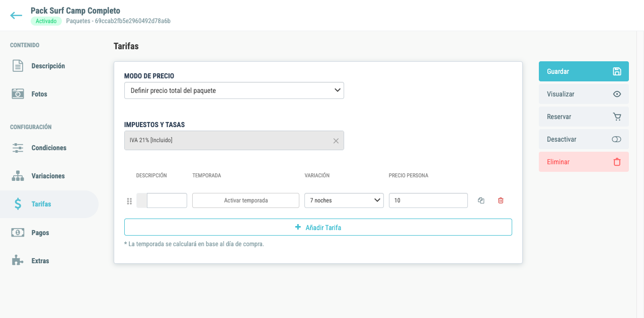Image resolution: width=644 pixels, height=318 pixels.
Task: Click the plus icon in Añadir Tarifa
Action: [298, 227]
